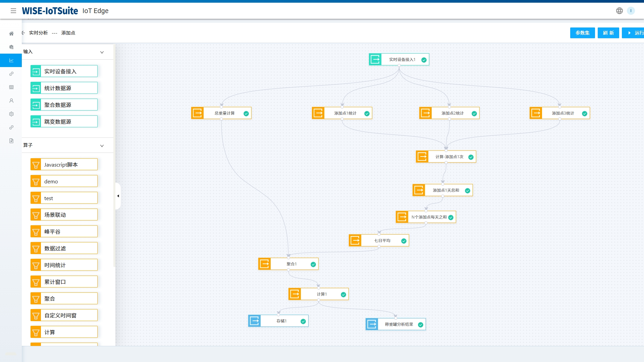The height and width of the screenshot is (362, 644).
Task: Select the Javascript脚本 operator item
Action: pos(64,165)
